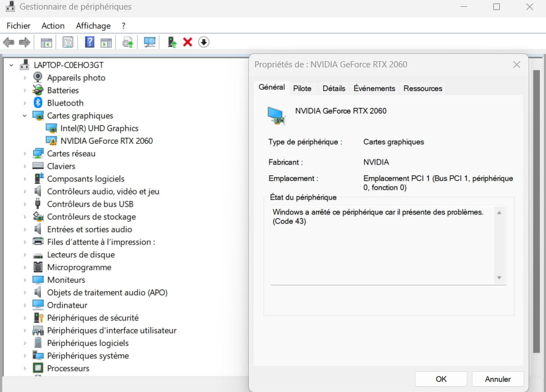The width and height of the screenshot is (546, 392).
Task: Expand the Composants logiciels node
Action: tap(24, 179)
